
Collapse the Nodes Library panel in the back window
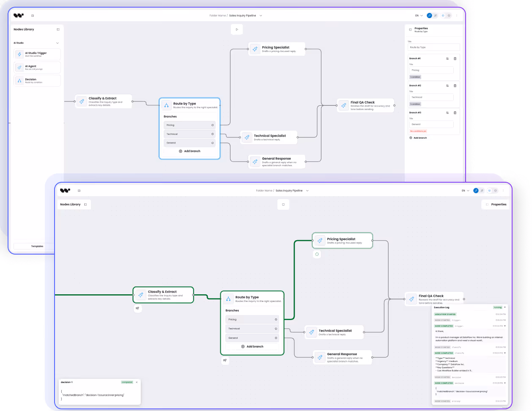[58, 29]
